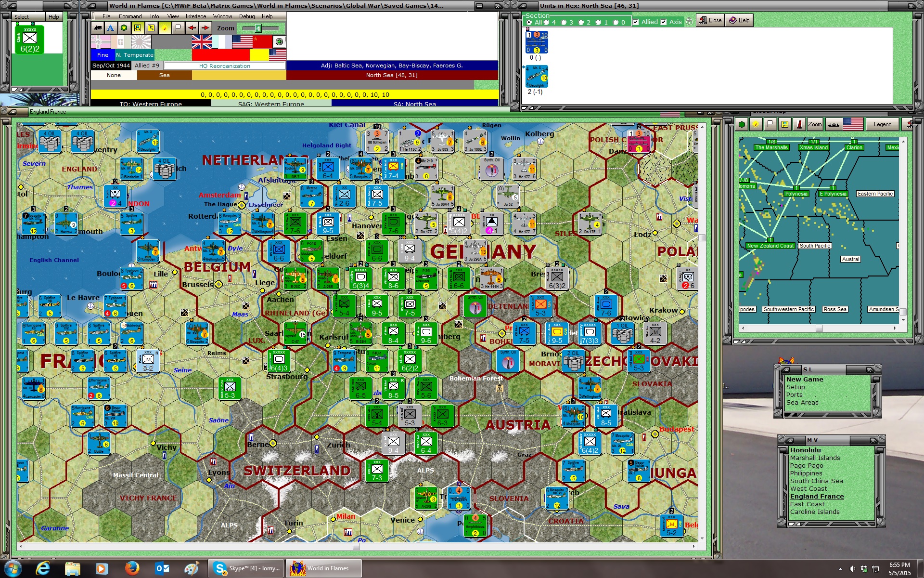The width and height of the screenshot is (924, 578).
Task: Open the Command menu
Action: pyautogui.click(x=130, y=16)
